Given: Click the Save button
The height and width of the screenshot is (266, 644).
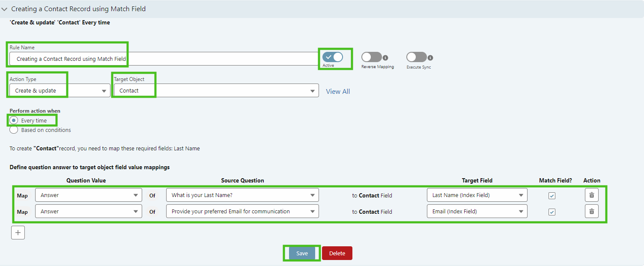Looking at the screenshot, I should pyautogui.click(x=302, y=254).
